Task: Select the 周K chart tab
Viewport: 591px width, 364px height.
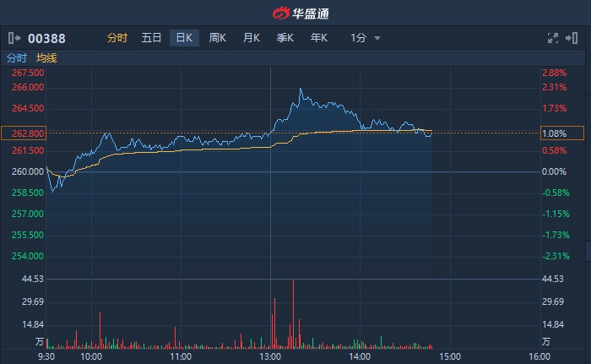Action: tap(218, 38)
